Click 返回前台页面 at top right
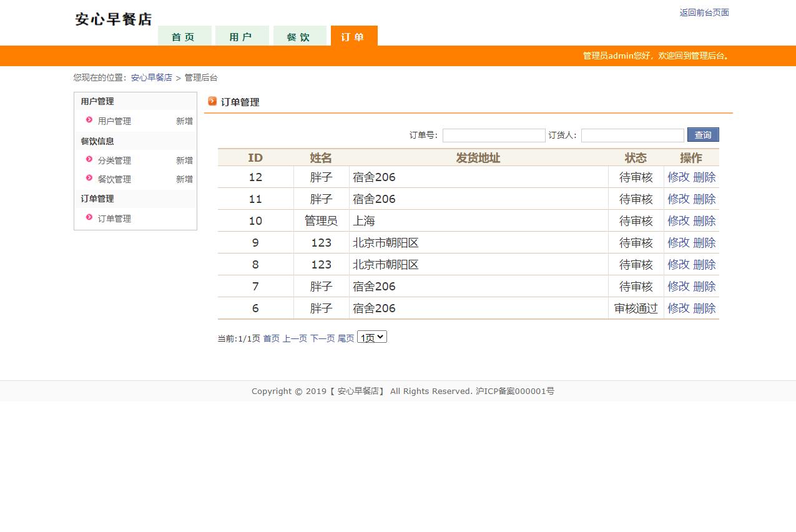The height and width of the screenshot is (532, 796). (x=703, y=12)
